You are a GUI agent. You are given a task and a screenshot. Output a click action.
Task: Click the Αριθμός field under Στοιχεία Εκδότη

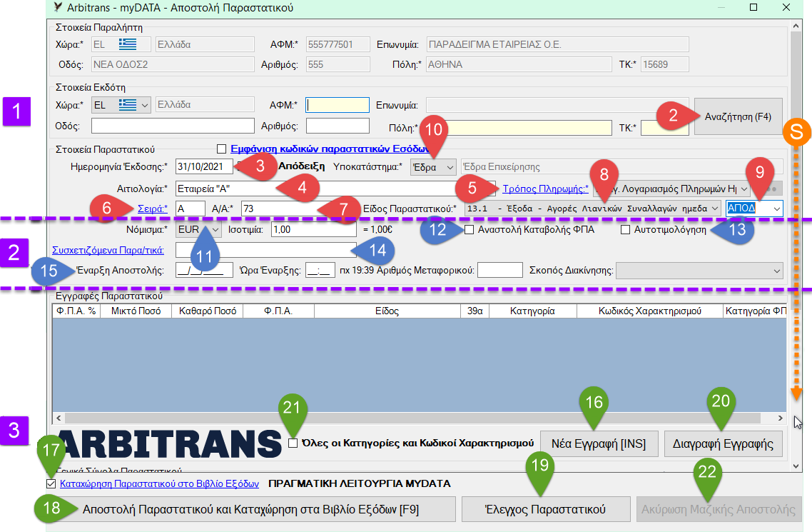pos(338,126)
